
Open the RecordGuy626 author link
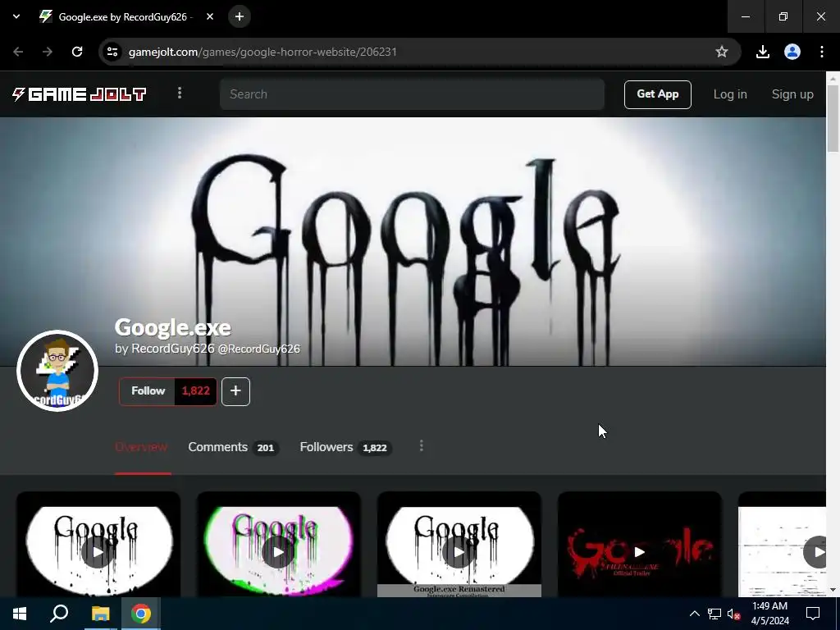(x=172, y=349)
